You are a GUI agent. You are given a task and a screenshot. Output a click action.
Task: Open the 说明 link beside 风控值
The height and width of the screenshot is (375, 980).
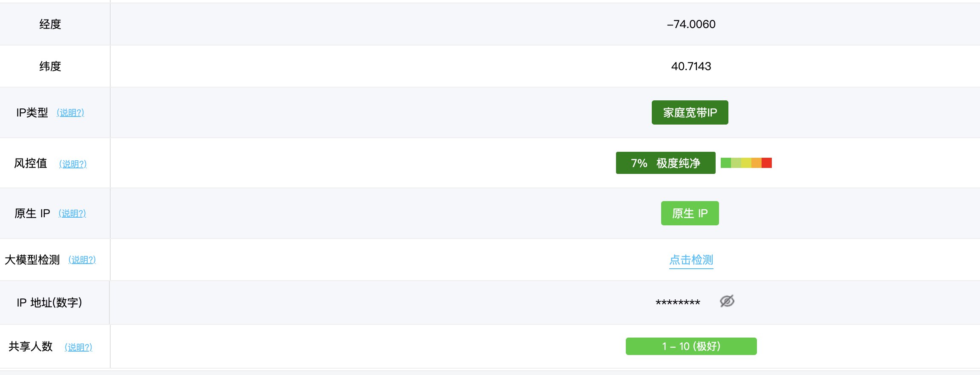pyautogui.click(x=73, y=164)
